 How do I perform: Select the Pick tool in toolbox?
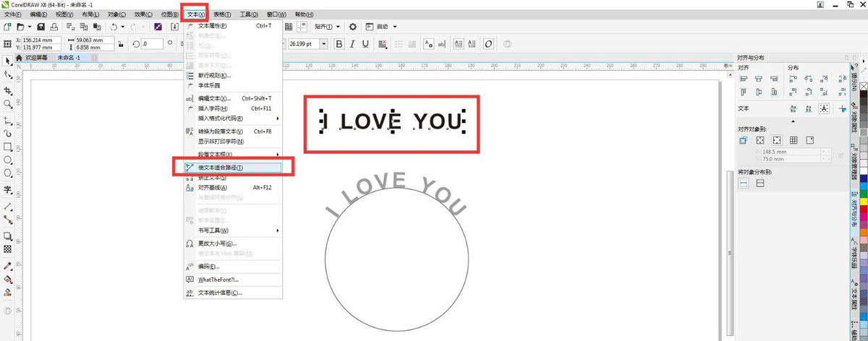(8, 60)
